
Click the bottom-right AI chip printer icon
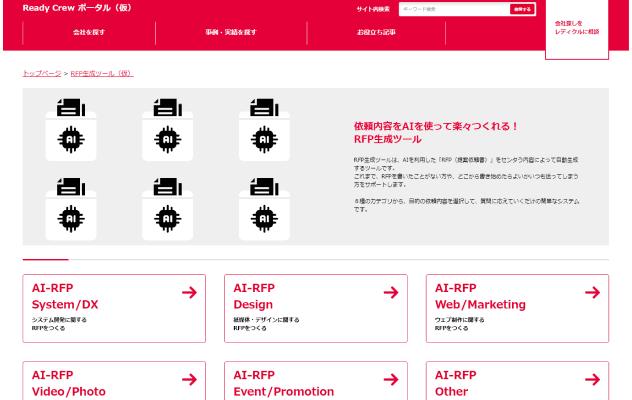[x=264, y=205]
